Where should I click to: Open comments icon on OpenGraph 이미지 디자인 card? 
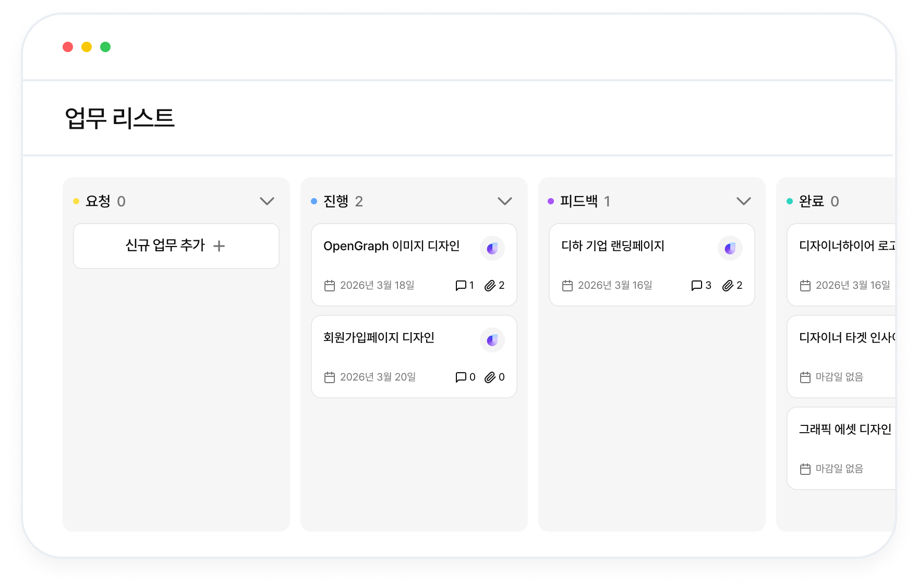pos(461,285)
